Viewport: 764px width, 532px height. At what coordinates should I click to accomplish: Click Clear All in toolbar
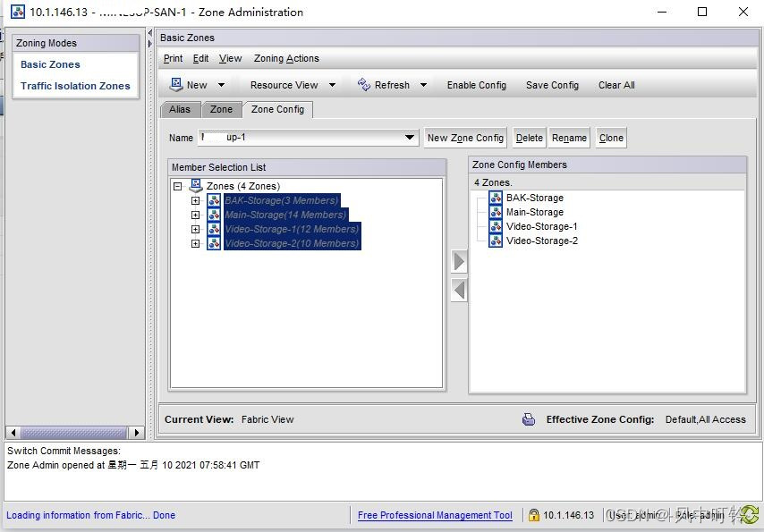tap(616, 85)
